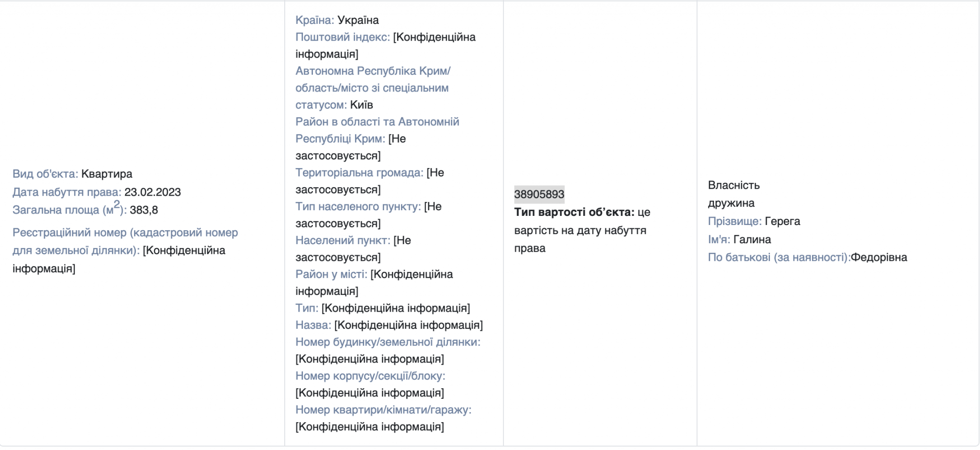The image size is (980, 450).
Task: Select the first name value Галина
Action: click(752, 239)
